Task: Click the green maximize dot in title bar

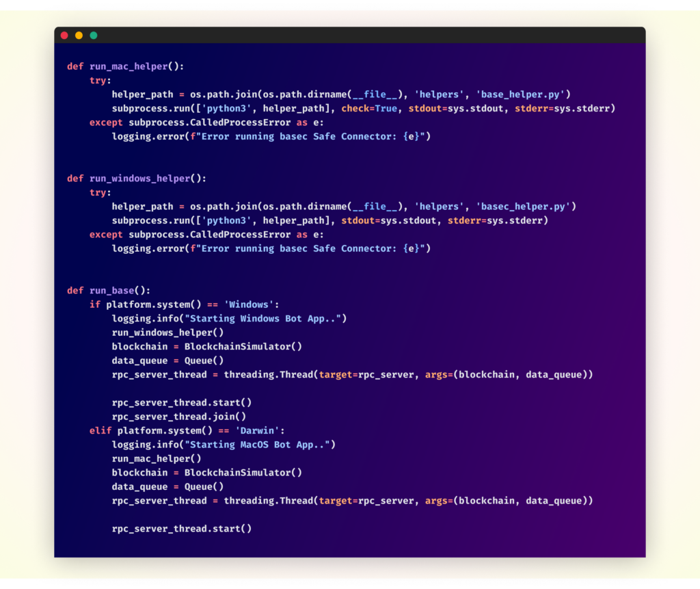Action: [x=94, y=36]
